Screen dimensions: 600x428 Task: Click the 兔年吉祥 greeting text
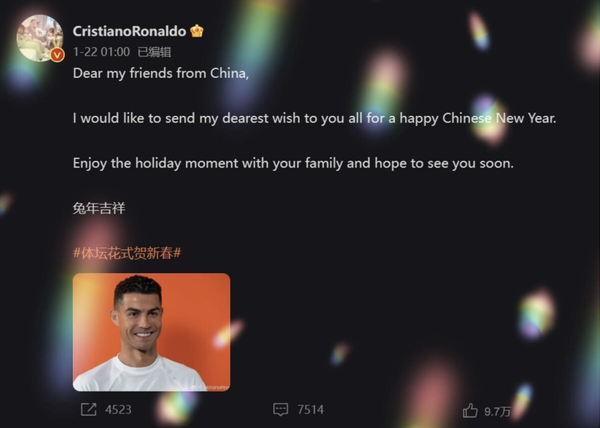click(x=99, y=208)
